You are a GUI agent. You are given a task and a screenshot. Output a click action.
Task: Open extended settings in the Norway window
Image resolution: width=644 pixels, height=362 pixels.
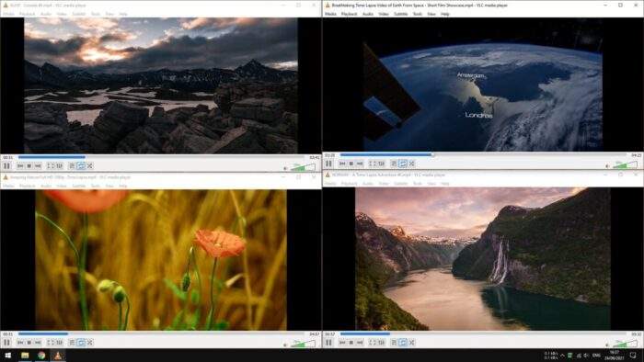(x=382, y=343)
